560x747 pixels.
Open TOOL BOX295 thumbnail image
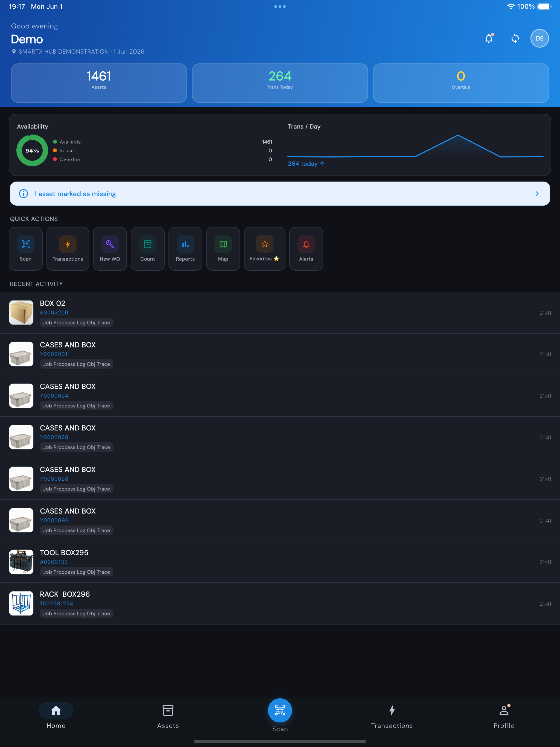21,562
